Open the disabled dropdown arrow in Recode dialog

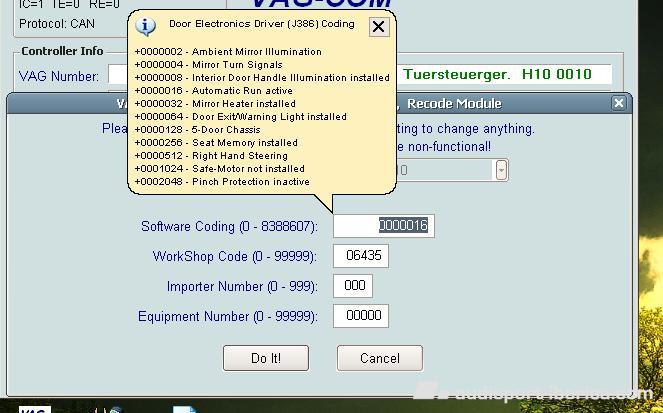pyautogui.click(x=501, y=170)
